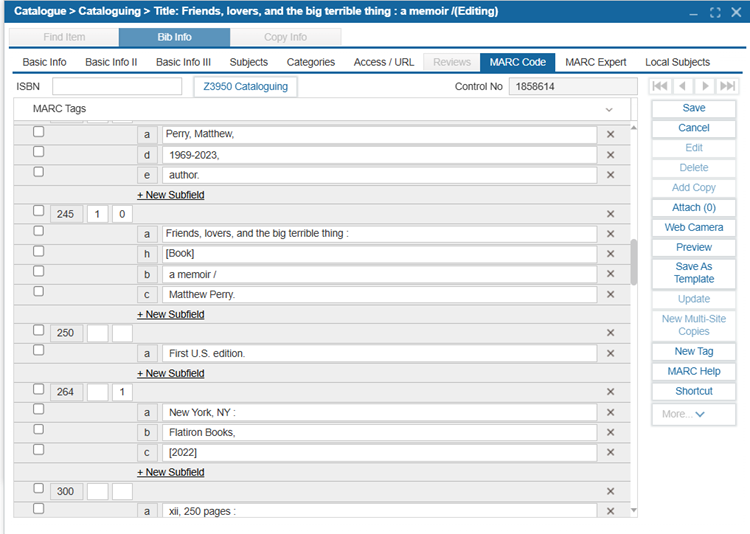The image size is (750, 534).
Task: Delete the 'a memoir /' subfield row
Action: (610, 274)
